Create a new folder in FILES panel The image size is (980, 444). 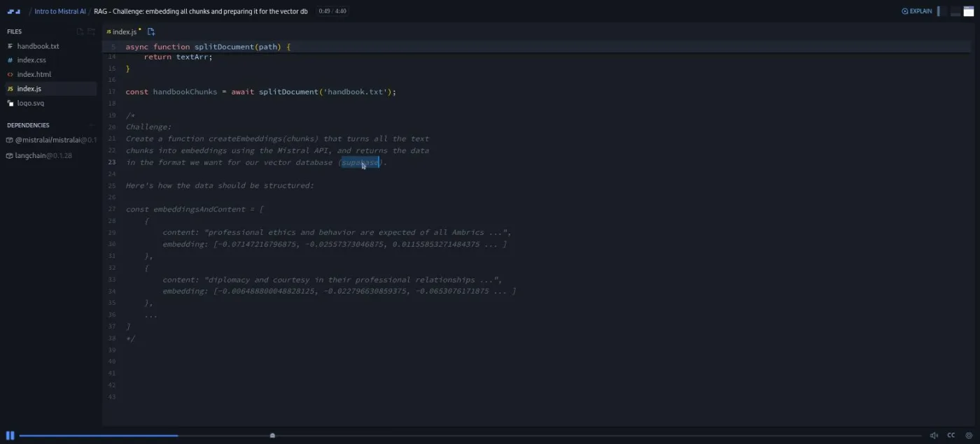coord(91,31)
